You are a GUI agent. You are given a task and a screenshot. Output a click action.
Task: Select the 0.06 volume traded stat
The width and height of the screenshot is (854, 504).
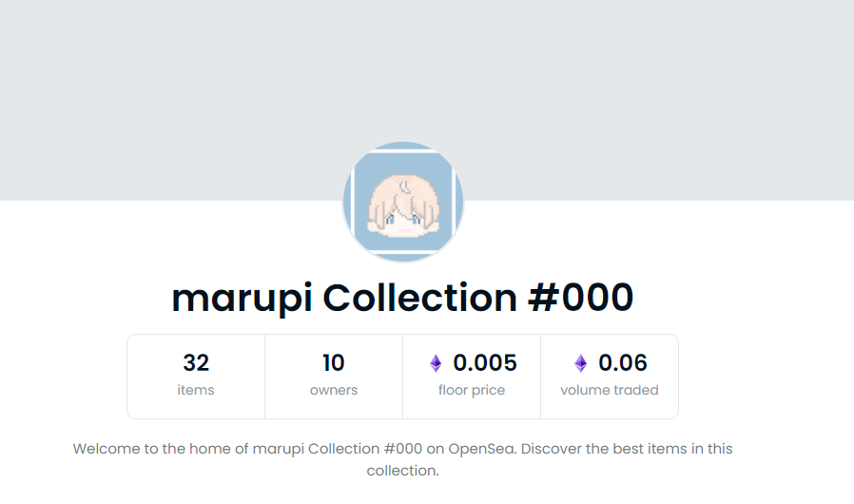(x=610, y=377)
